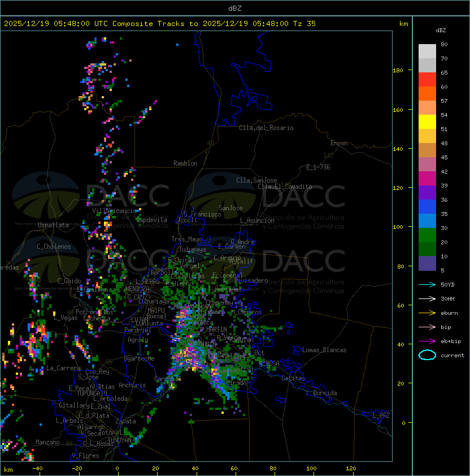Click the TUNUYAN label
Image resolution: width=470 pixels, height=476 pixels.
point(120,440)
